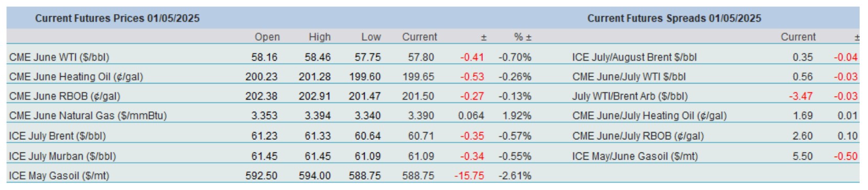868x190 pixels.
Task: Select the CME June/July RBOB (¢/gal) spread
Action: point(638,136)
